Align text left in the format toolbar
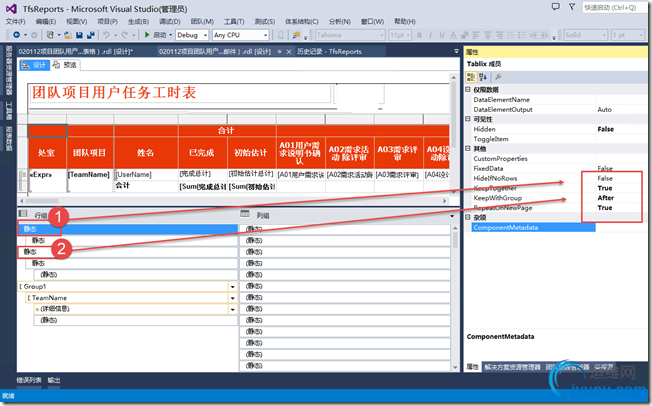This screenshot has height=406, width=652. [476, 35]
